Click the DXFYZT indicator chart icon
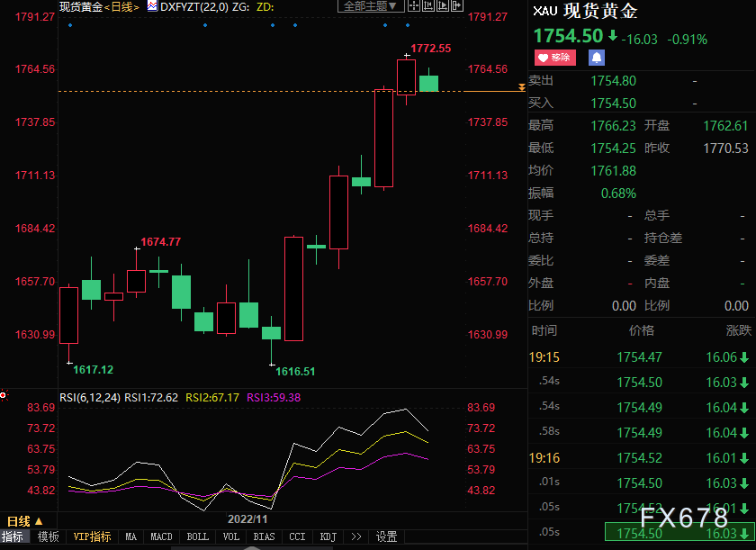The height and width of the screenshot is (550, 756). 152,6
